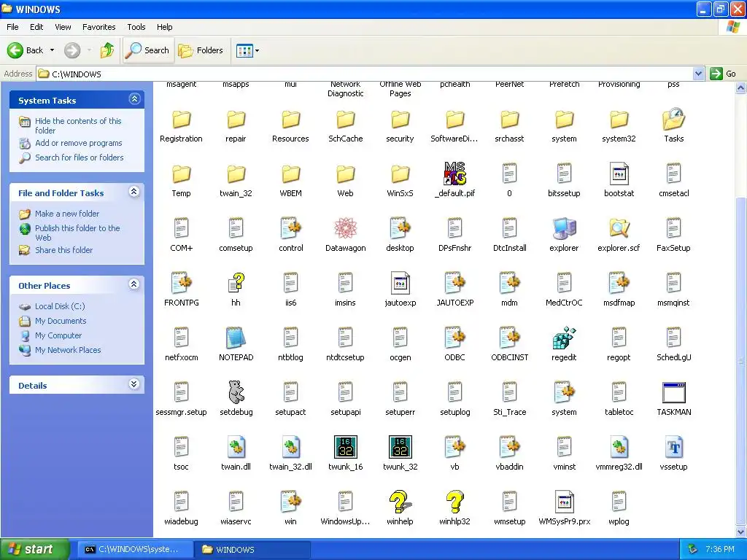
Task: Collapse the File and Folder Tasks panel
Action: click(134, 192)
